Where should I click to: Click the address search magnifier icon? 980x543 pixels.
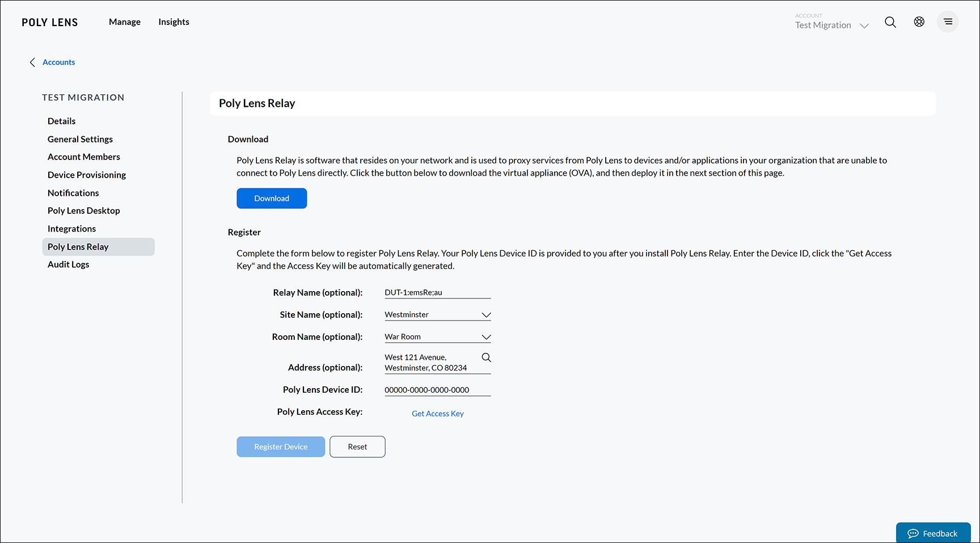[486, 357]
